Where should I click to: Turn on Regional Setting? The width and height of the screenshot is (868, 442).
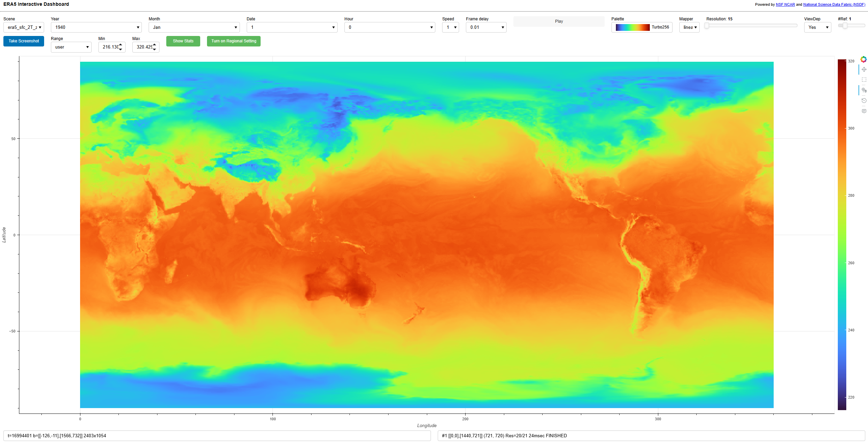click(233, 41)
